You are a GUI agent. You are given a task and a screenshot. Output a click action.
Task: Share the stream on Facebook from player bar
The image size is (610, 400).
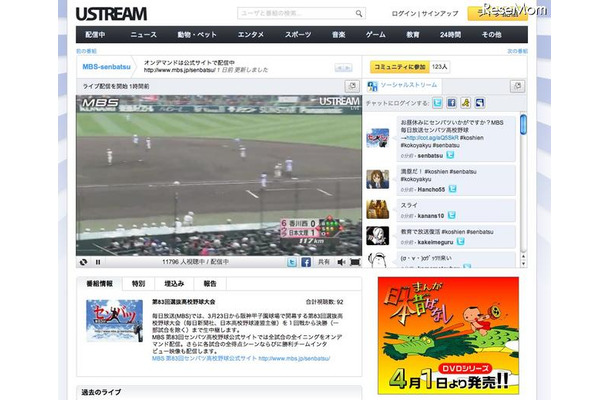coord(306,262)
